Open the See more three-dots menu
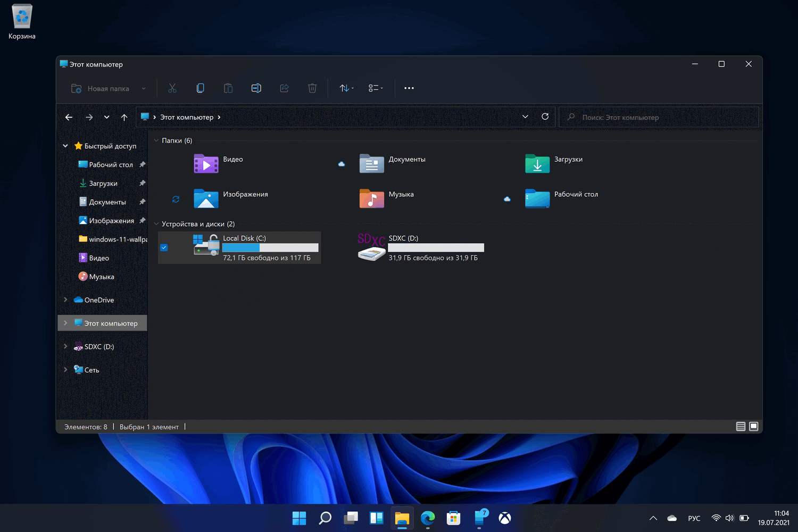798x532 pixels. point(409,88)
